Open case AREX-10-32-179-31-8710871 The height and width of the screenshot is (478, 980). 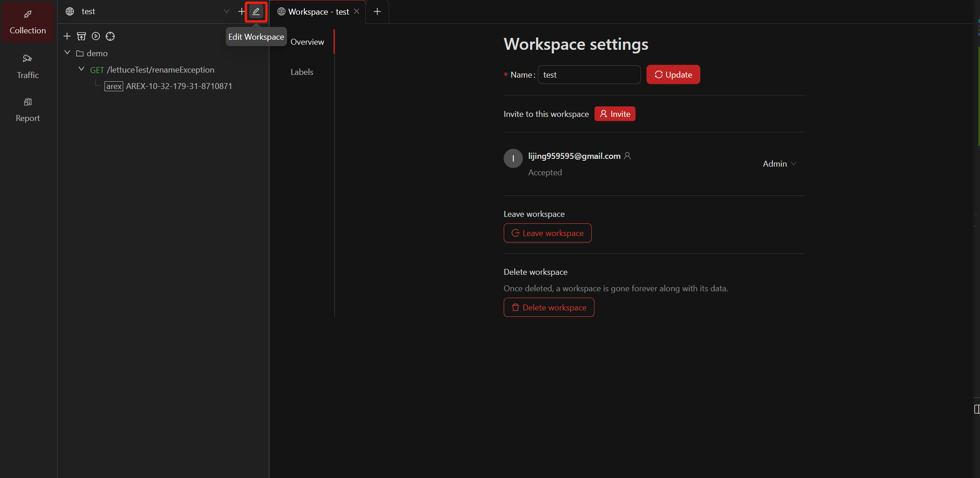pos(168,86)
